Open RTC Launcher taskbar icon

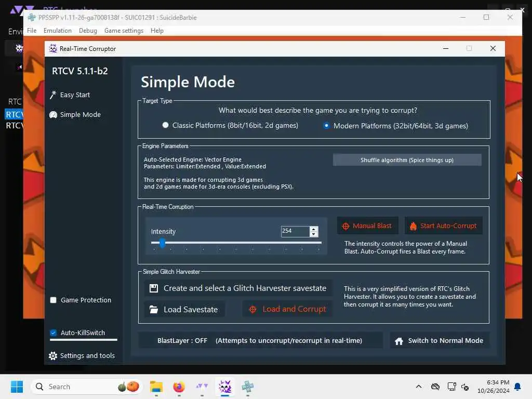pos(202,387)
